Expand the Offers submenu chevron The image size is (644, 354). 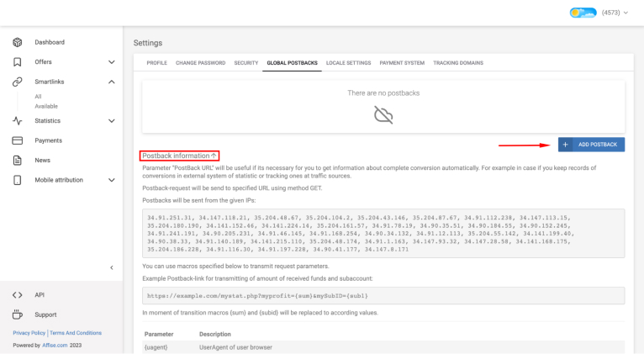click(x=111, y=62)
